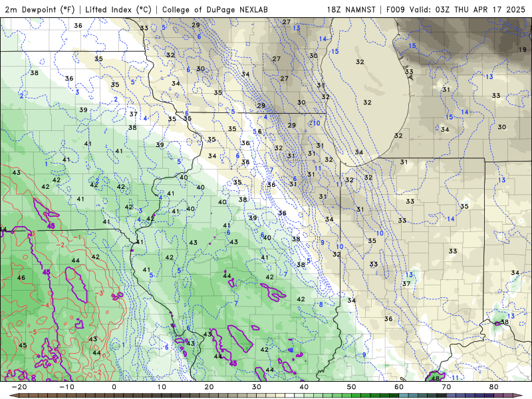This screenshot has width=532, height=399.
Task: Click the dewpoint value 46 on the map
Action: click(x=21, y=277)
